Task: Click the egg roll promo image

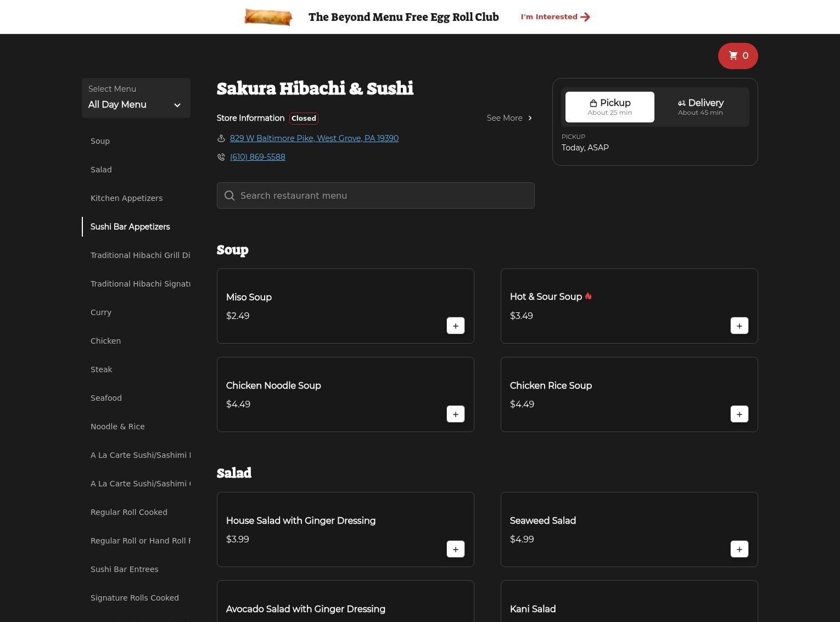Action: [268, 17]
